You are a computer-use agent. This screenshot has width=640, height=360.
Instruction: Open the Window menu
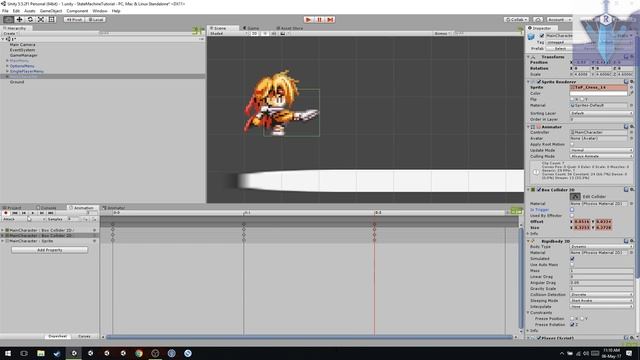[x=100, y=11]
